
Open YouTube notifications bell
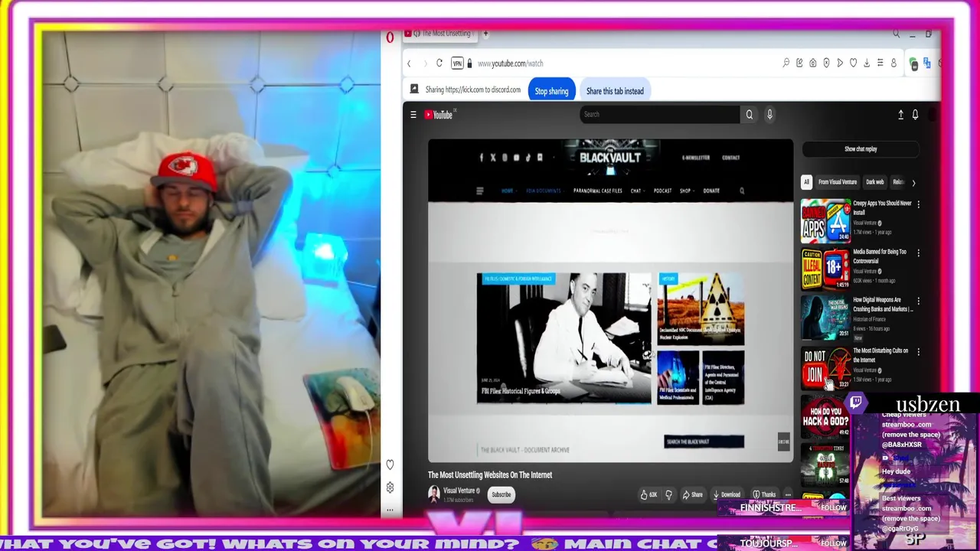(x=915, y=115)
